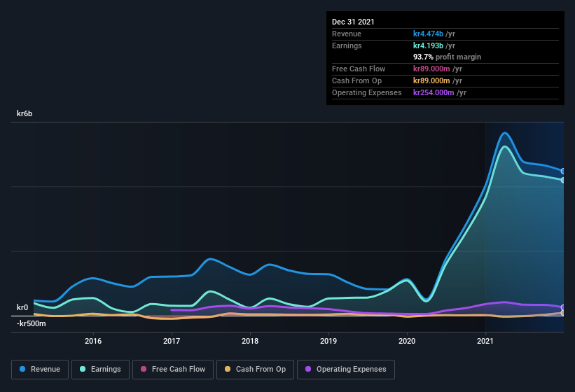Click the 2019 x-axis label
The width and height of the screenshot is (575, 392).
[328, 342]
